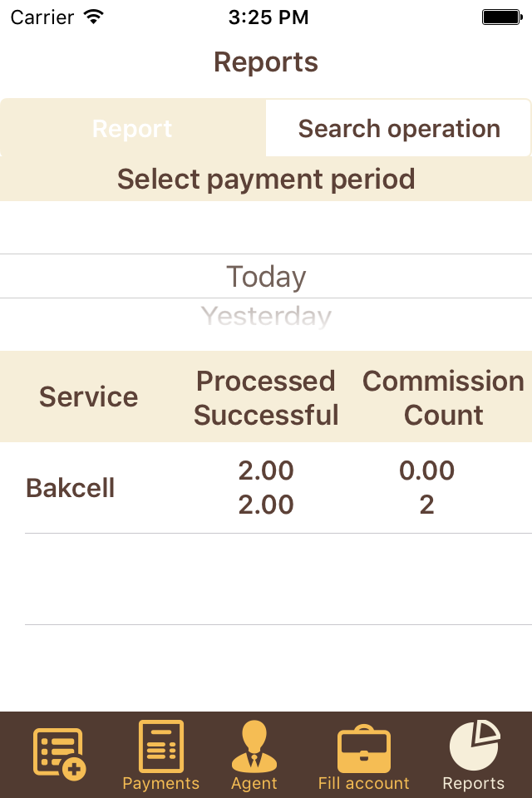Image resolution: width=532 pixels, height=798 pixels.
Task: Tap the Processed Successful column header
Action: coord(266,397)
